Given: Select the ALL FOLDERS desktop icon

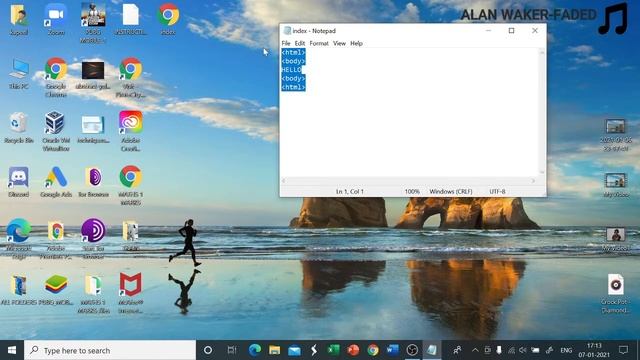Looking at the screenshot, I should (x=19, y=290).
